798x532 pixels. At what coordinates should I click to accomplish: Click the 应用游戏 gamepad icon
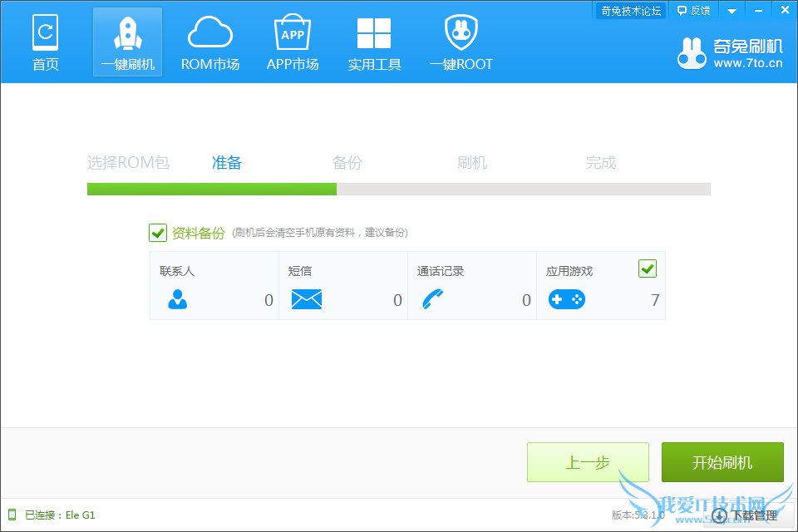point(566,299)
